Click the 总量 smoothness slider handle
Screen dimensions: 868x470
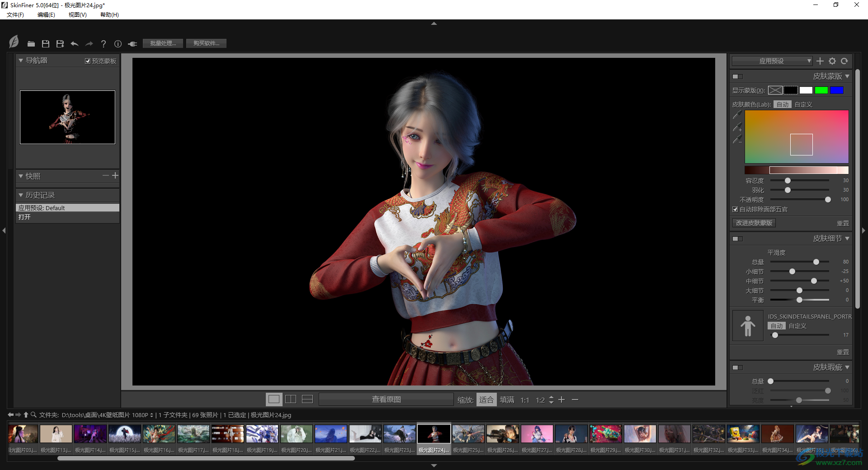pos(816,262)
